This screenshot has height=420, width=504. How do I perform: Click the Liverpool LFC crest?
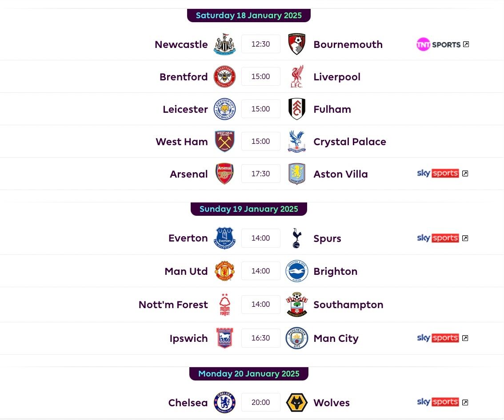click(x=296, y=76)
